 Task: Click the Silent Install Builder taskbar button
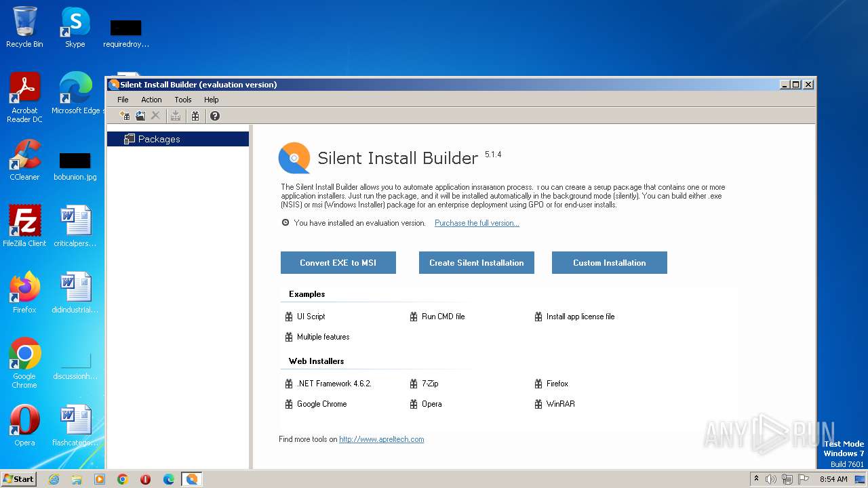coord(192,479)
